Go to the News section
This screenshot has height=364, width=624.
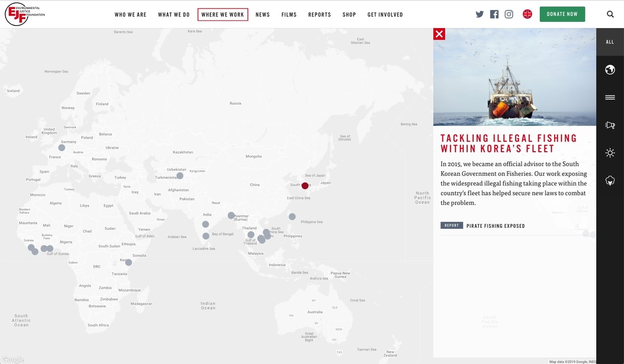tap(263, 15)
